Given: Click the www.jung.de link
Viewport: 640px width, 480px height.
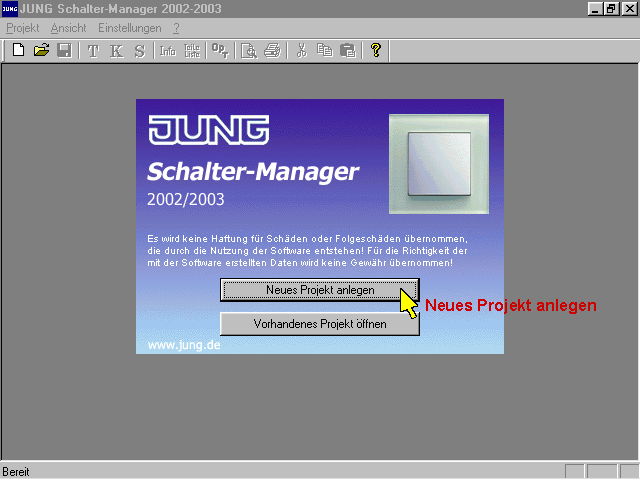Looking at the screenshot, I should click(184, 345).
